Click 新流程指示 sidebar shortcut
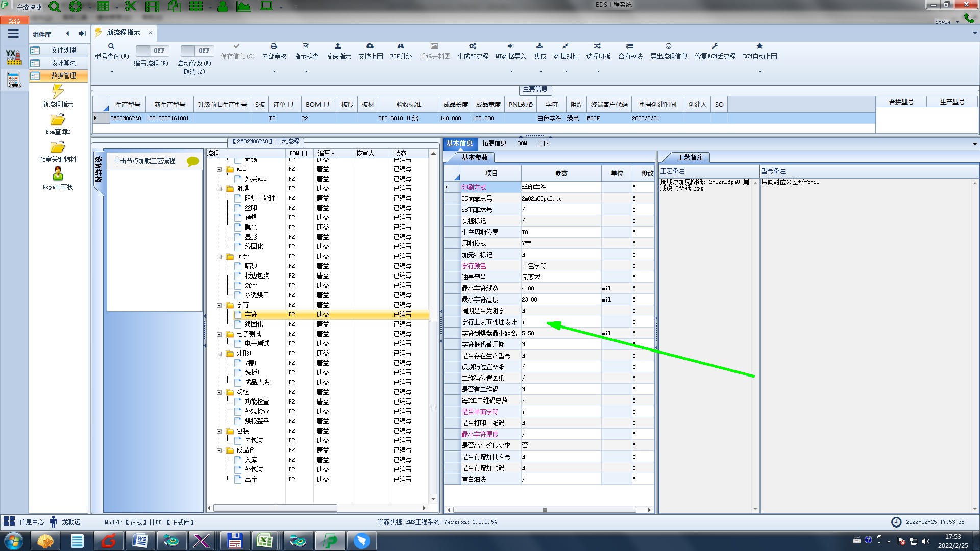Image resolution: width=980 pixels, height=551 pixels. click(58, 93)
